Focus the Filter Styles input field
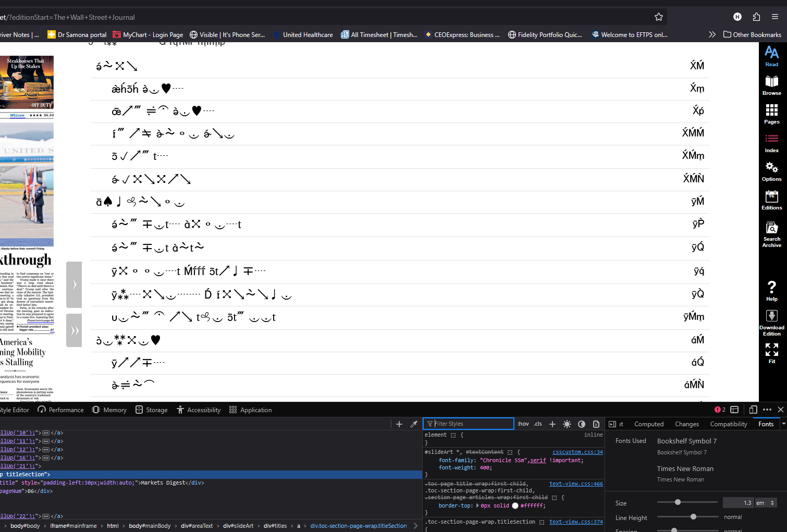 pos(469,424)
